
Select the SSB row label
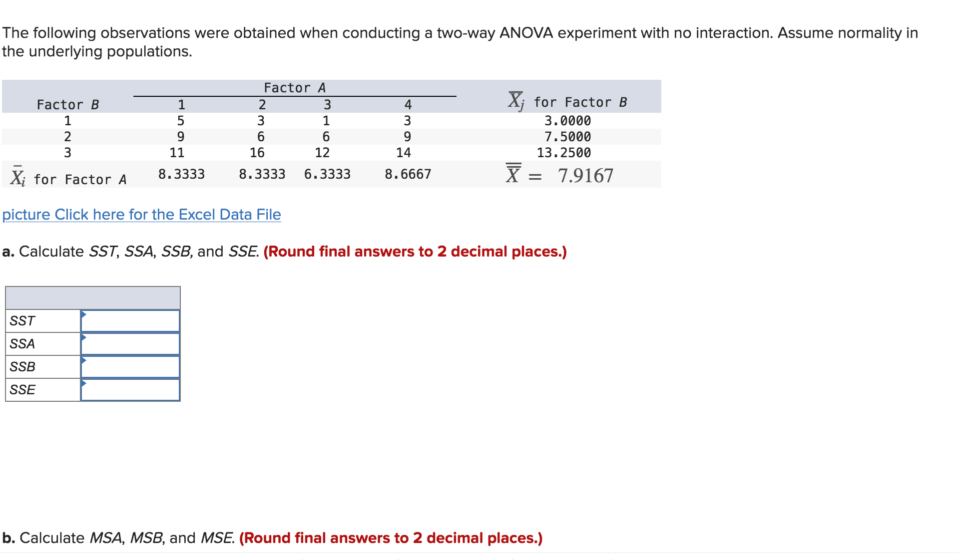tap(21, 366)
